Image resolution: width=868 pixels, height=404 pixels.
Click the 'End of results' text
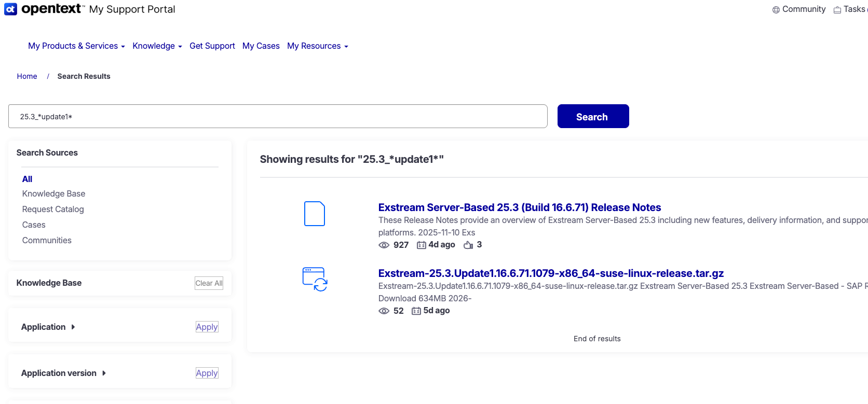(x=597, y=339)
